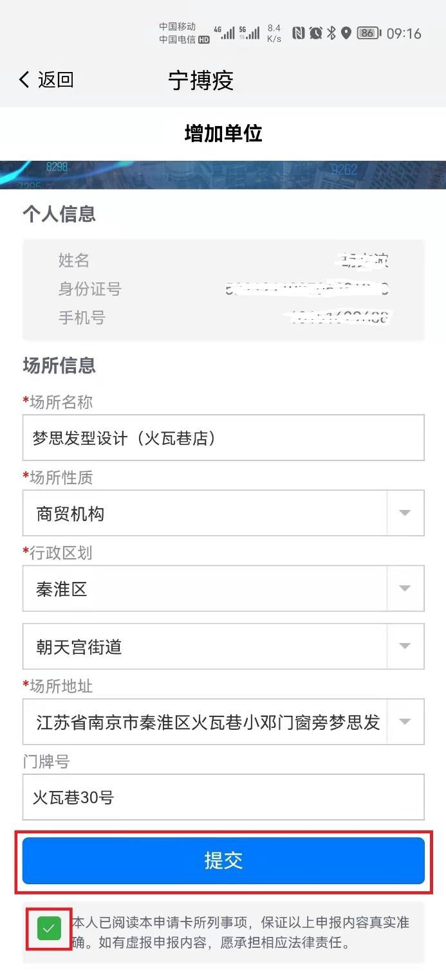This screenshot has height=980, width=446.
Task: Tap the 宁搏疫 title text
Action: (201, 80)
